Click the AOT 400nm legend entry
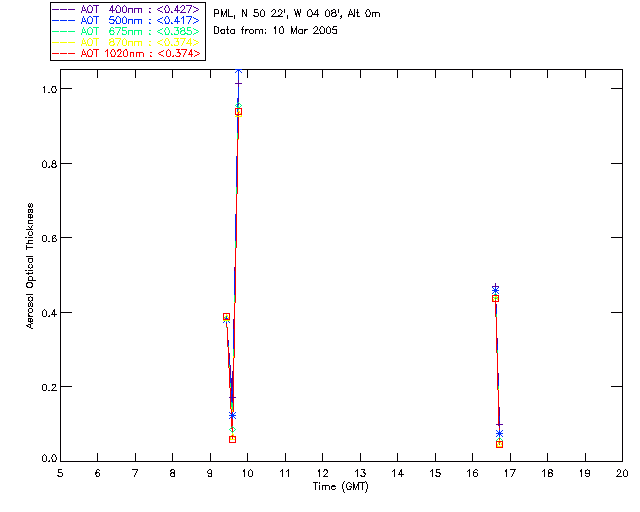The image size is (640, 512). [x=127, y=9]
